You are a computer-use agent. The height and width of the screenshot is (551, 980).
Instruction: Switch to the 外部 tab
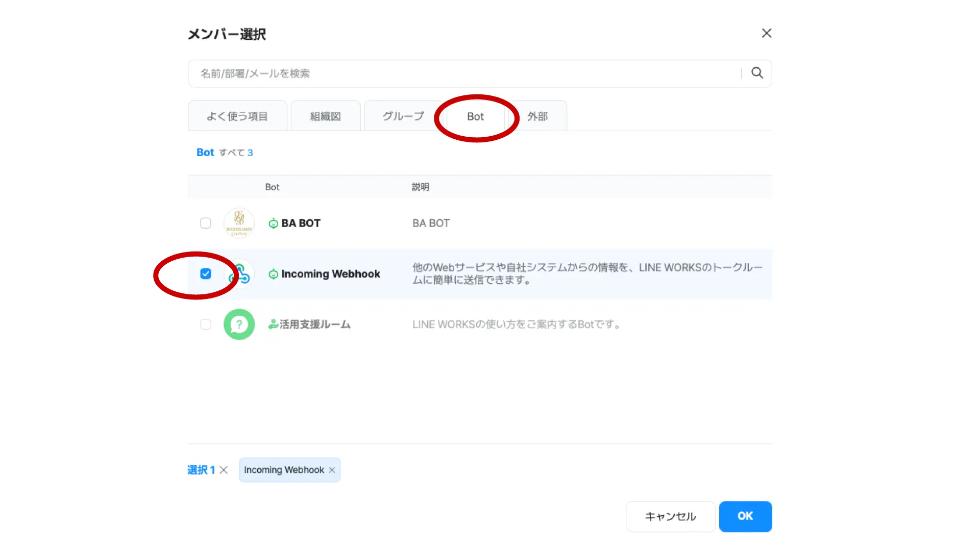point(537,116)
